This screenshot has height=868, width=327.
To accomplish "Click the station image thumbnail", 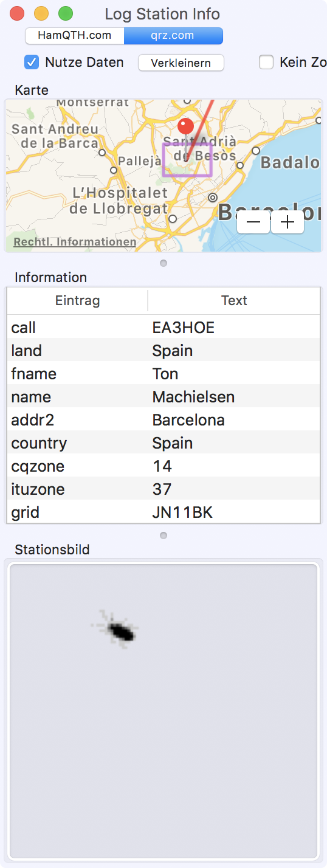I will click(163, 711).
